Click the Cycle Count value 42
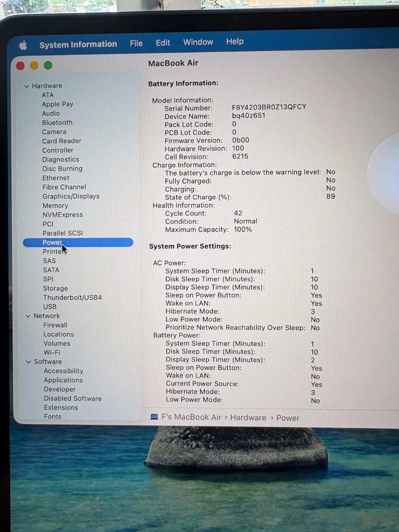 [x=238, y=213]
